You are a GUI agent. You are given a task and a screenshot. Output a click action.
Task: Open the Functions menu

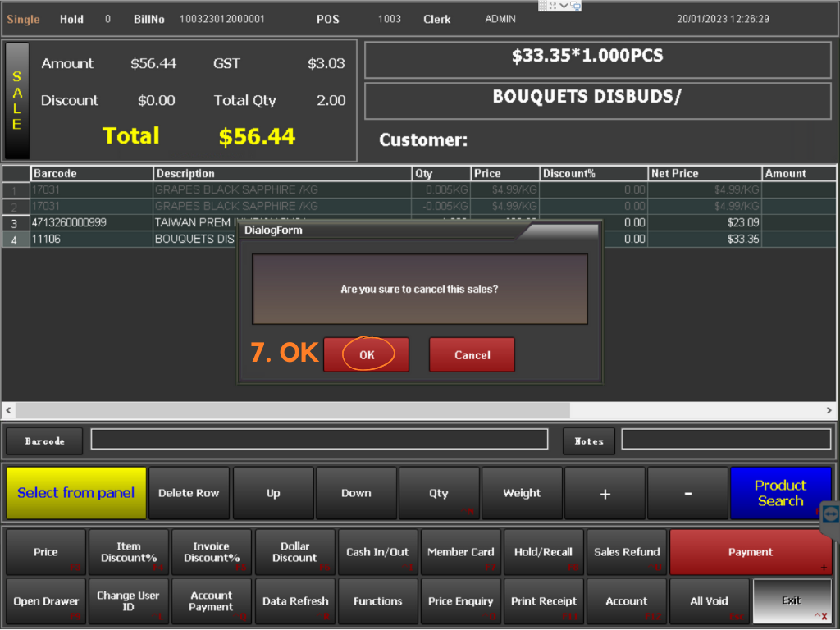(377, 601)
